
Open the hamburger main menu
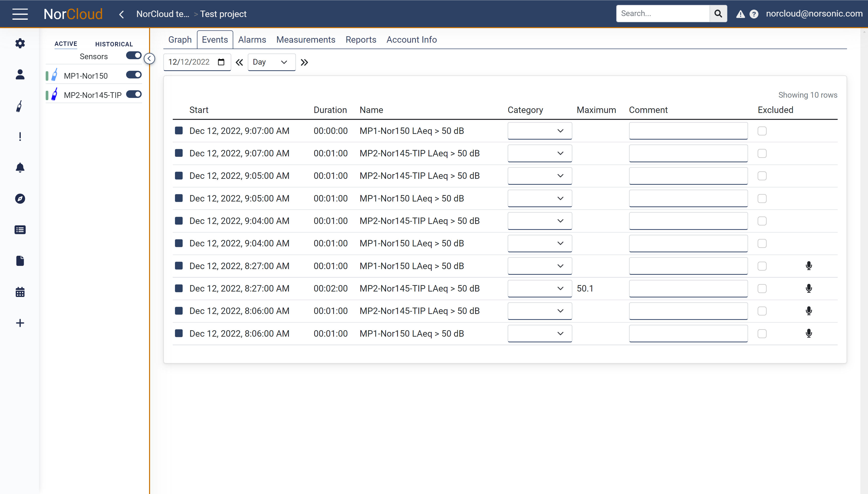coord(20,14)
